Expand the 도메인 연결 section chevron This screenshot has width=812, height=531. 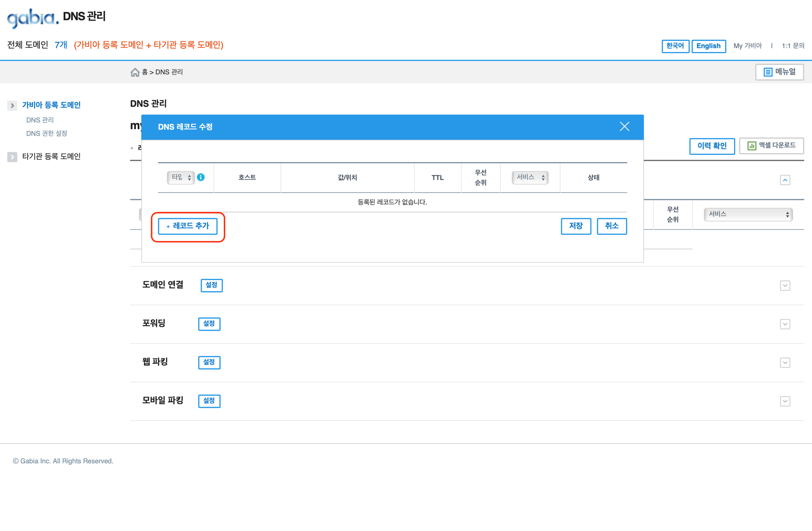(x=785, y=286)
